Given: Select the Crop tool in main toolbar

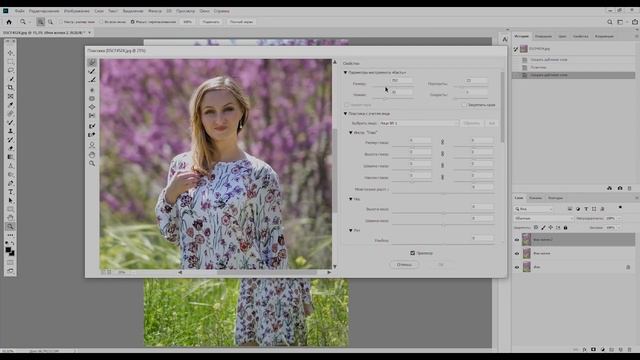Looking at the screenshot, I should click(x=11, y=88).
